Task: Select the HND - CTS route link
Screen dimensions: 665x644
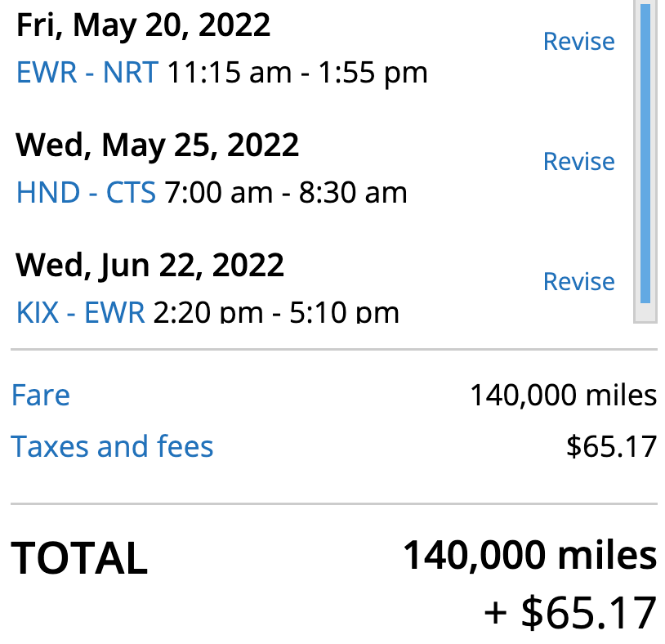Action: [x=86, y=192]
